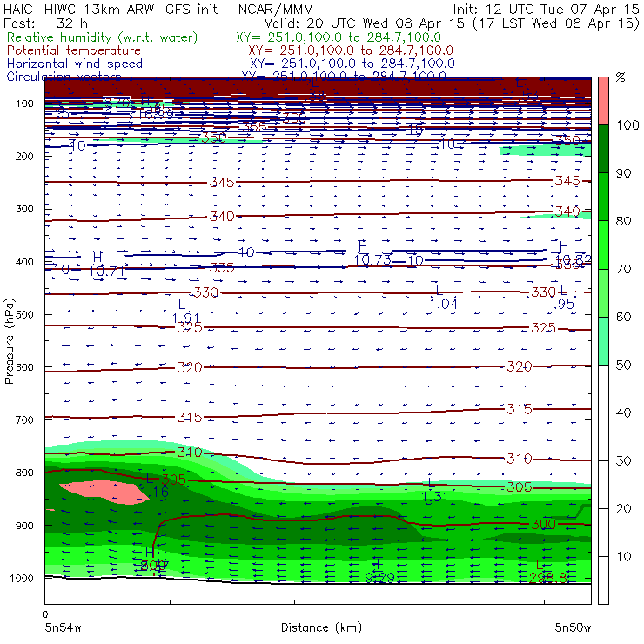Click the pink above-100% colorbar segment
The width and height of the screenshot is (644, 644).
click(x=603, y=101)
